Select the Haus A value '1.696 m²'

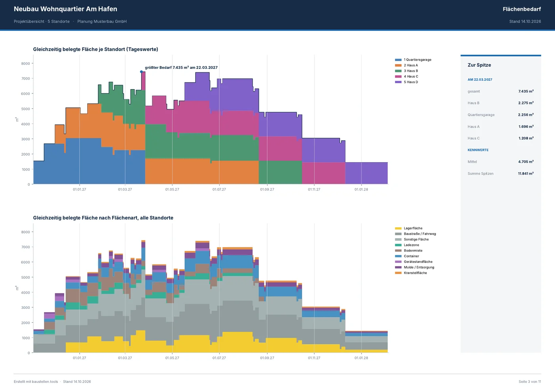(526, 127)
